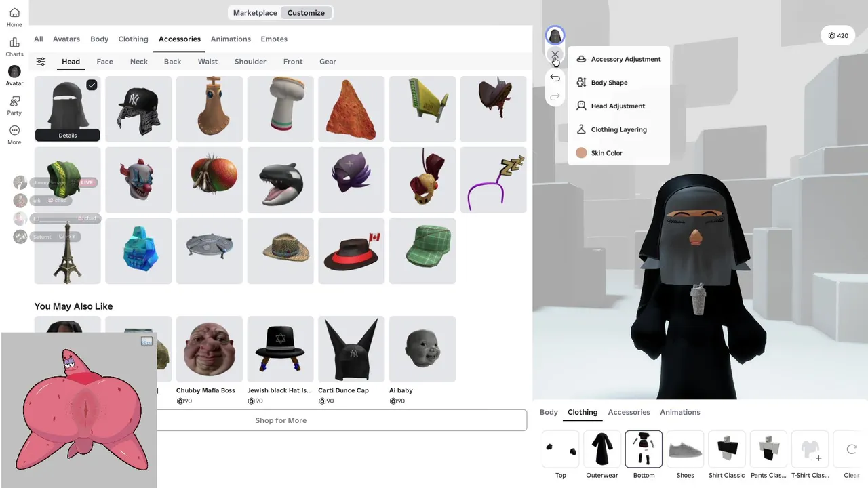Select the Head accessory subtab

[71, 62]
